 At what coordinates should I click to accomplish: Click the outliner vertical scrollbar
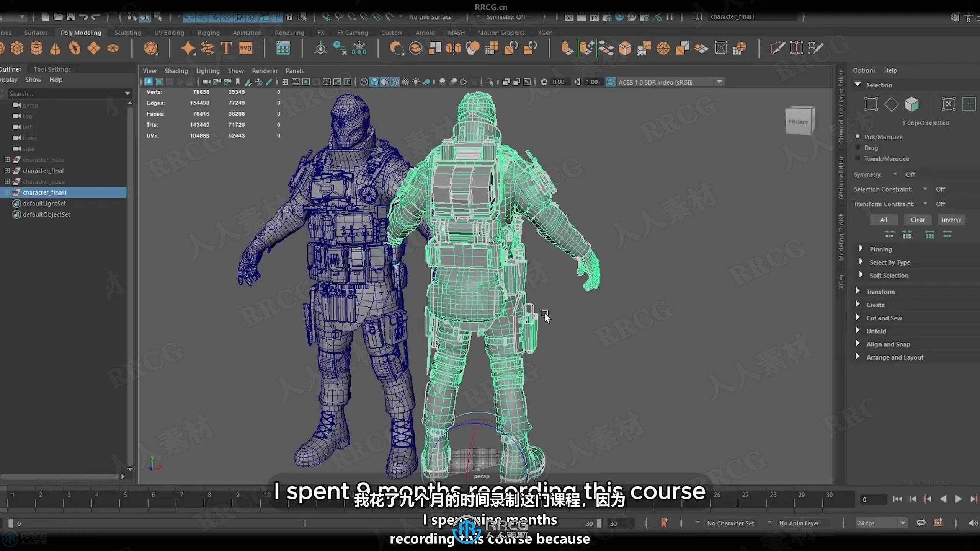(130, 285)
